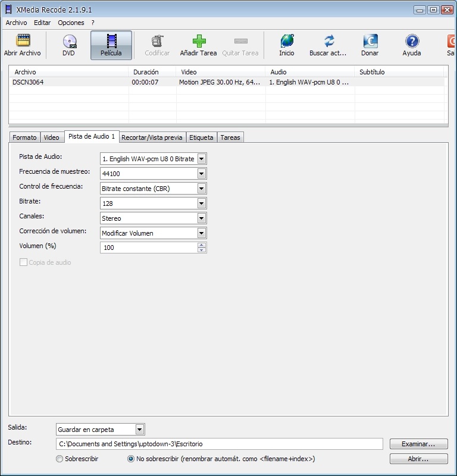Click the Examinar button
The height and width of the screenshot is (476, 457).
pos(418,444)
